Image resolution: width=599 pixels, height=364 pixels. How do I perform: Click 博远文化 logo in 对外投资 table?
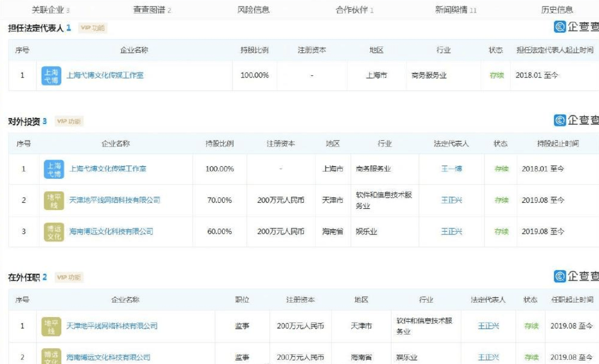pos(54,232)
